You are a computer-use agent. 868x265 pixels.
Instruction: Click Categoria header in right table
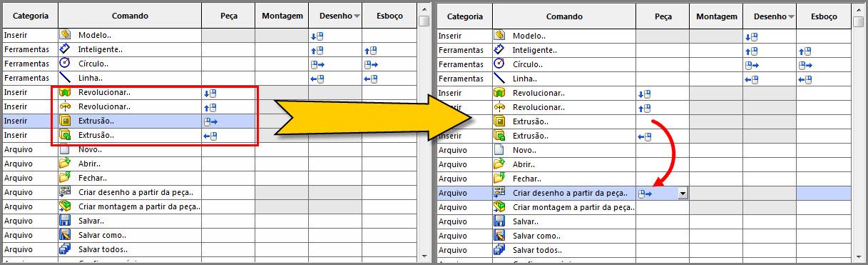coord(464,16)
